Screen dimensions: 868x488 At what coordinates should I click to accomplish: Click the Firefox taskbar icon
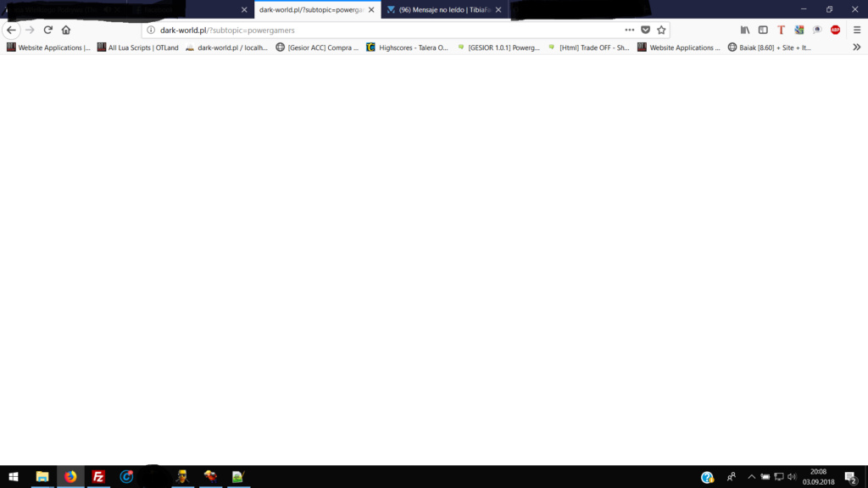click(x=70, y=476)
